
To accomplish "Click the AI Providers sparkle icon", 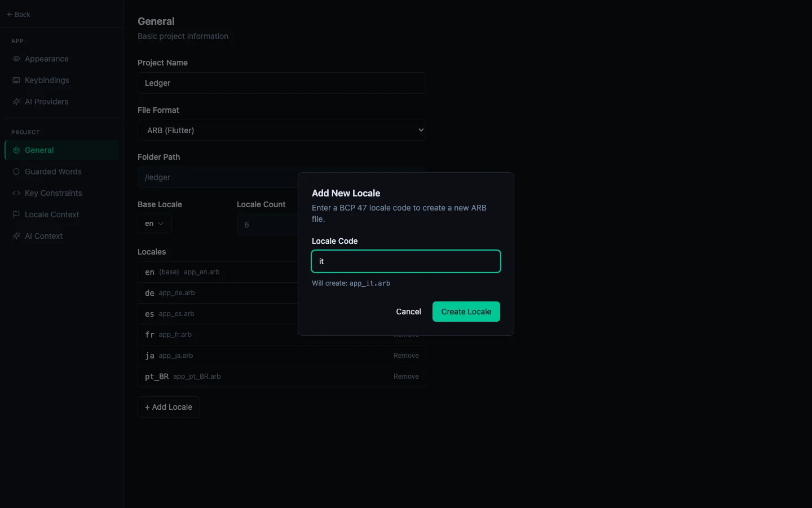I will click(x=16, y=102).
